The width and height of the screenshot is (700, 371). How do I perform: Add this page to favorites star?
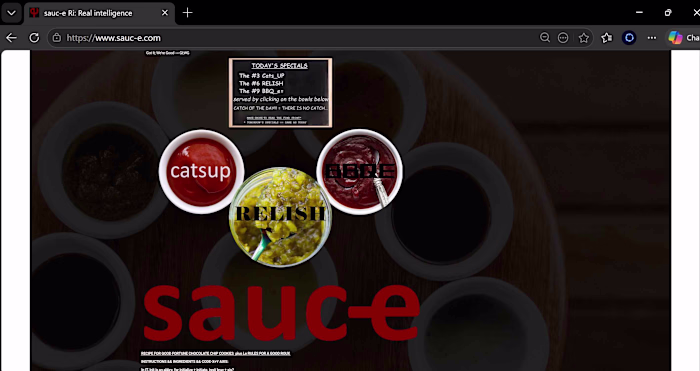click(x=583, y=38)
